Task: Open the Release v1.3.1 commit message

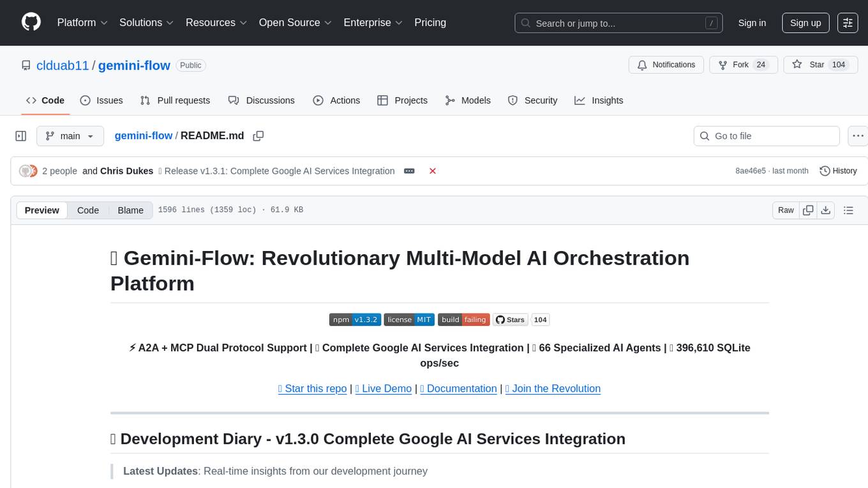Action: point(276,171)
